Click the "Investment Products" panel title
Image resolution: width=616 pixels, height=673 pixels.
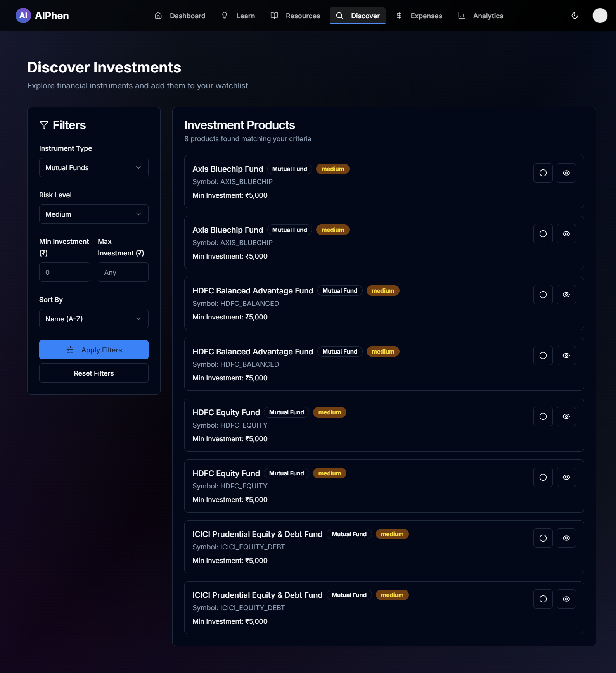[x=240, y=125]
